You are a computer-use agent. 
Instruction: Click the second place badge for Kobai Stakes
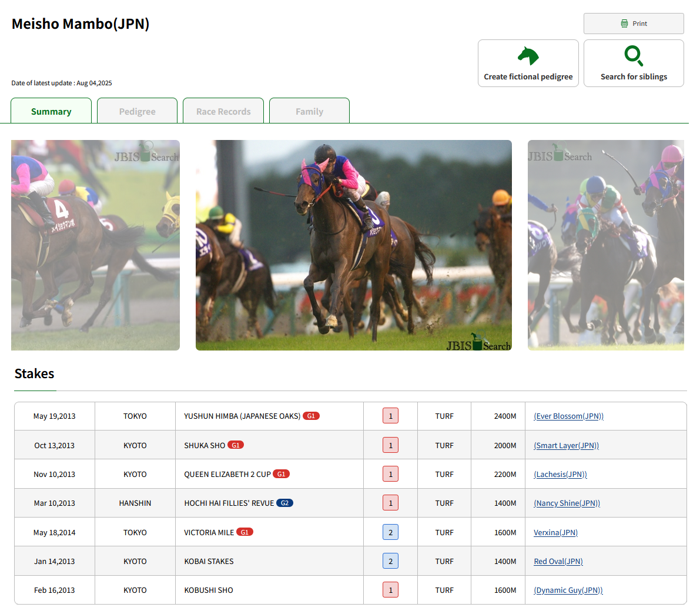[x=391, y=561]
